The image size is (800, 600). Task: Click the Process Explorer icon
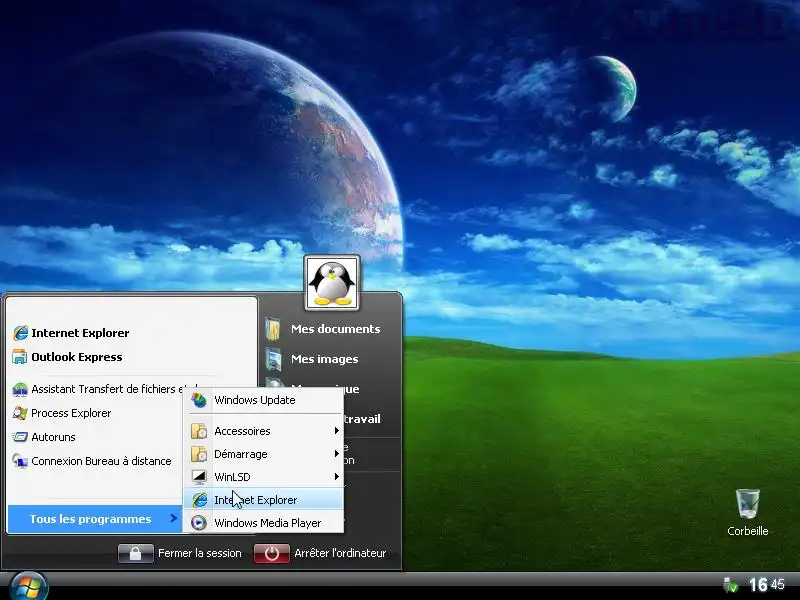coord(20,413)
